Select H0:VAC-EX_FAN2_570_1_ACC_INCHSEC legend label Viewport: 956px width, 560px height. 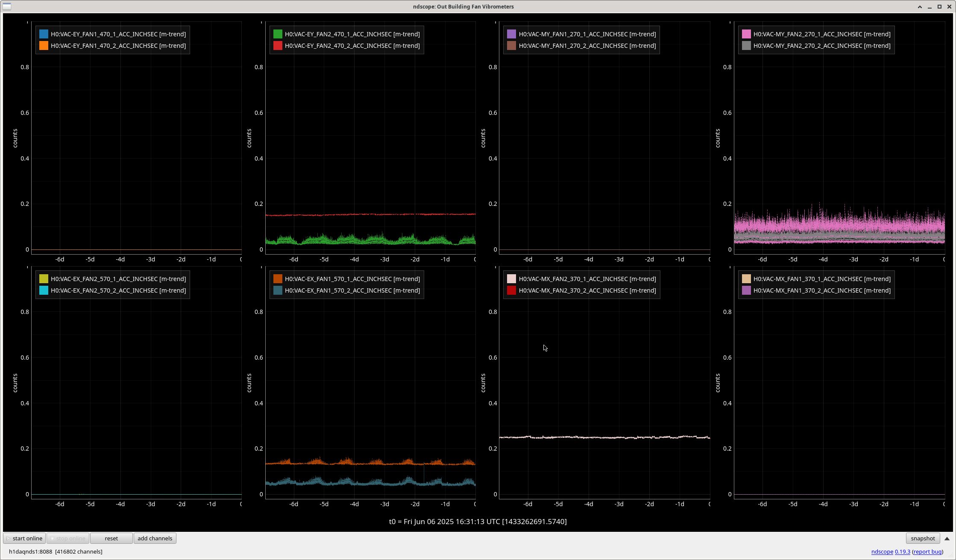pos(118,279)
